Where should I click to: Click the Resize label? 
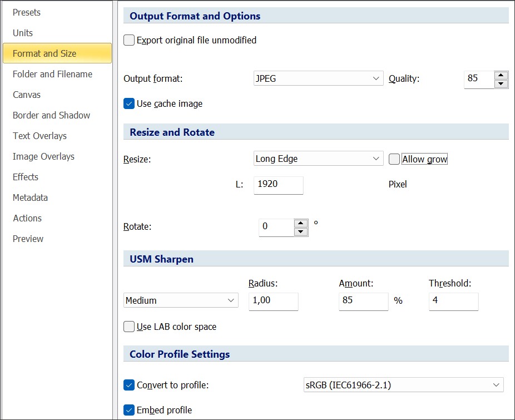point(137,159)
